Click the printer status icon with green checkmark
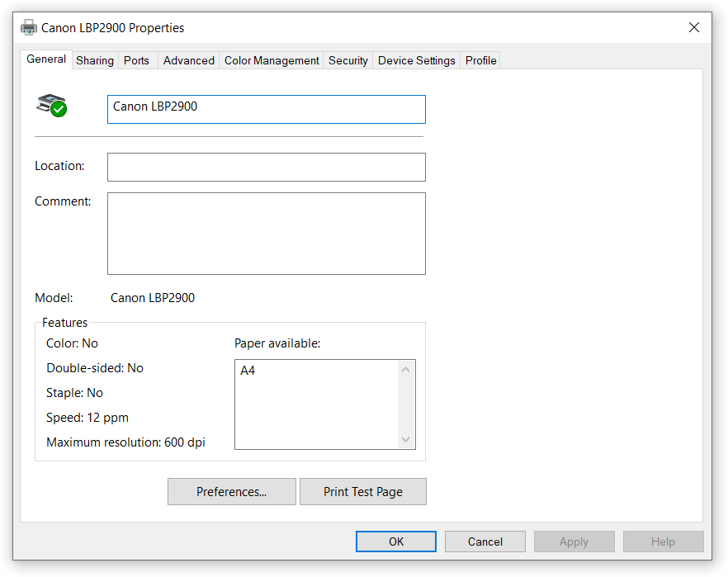 (51, 106)
